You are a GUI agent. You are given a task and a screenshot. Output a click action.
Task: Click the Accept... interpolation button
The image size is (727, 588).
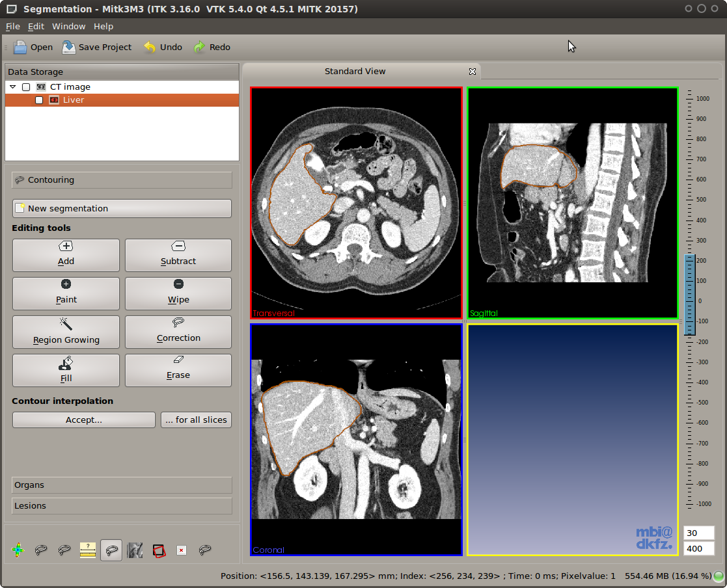(x=84, y=420)
